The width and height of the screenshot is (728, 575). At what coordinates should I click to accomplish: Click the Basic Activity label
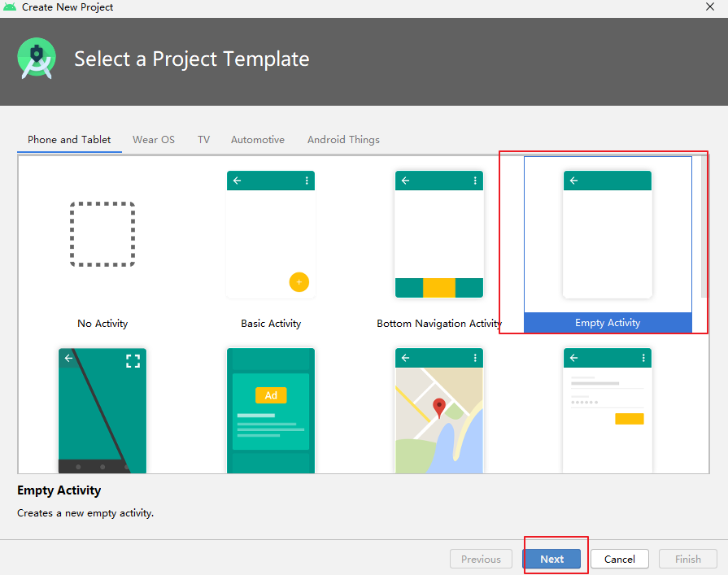click(x=271, y=324)
